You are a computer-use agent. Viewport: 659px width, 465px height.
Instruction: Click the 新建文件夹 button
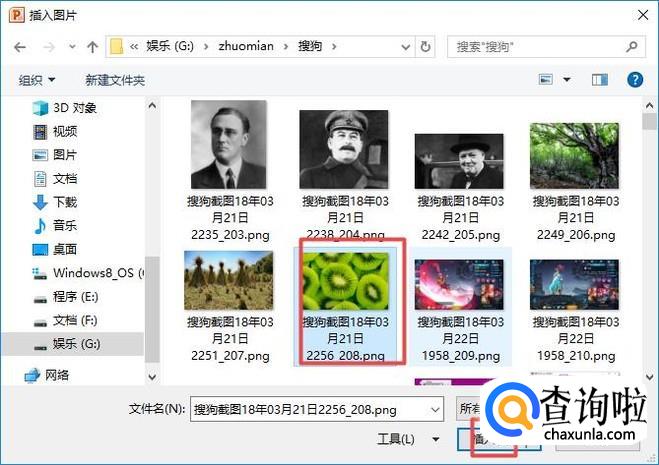tap(115, 80)
